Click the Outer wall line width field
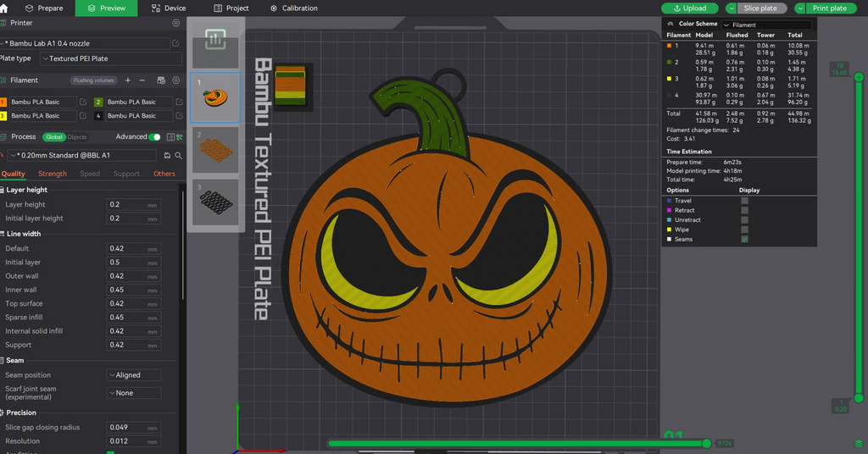Viewport: 868px width, 454px height. (x=133, y=276)
